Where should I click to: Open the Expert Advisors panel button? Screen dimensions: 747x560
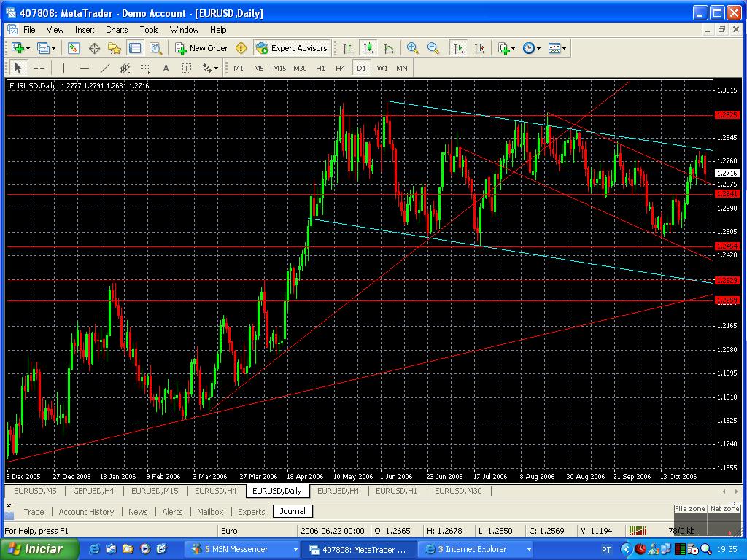[x=292, y=48]
